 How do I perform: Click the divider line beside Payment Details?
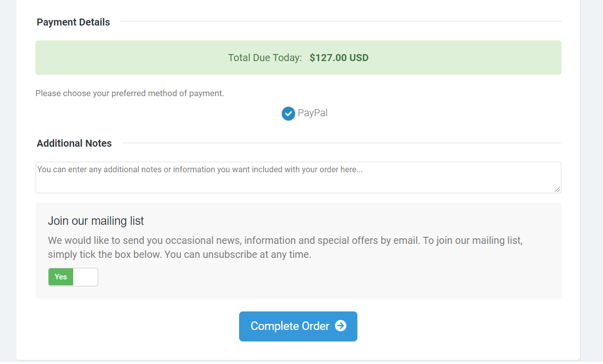tap(341, 22)
